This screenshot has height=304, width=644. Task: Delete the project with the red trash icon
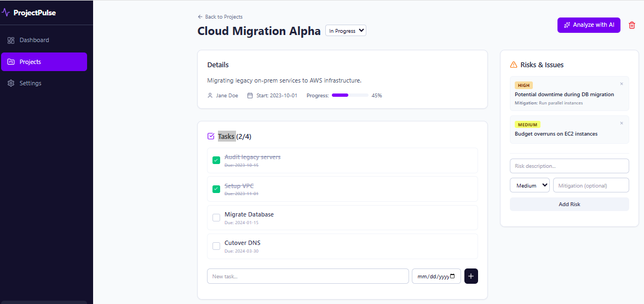[632, 25]
